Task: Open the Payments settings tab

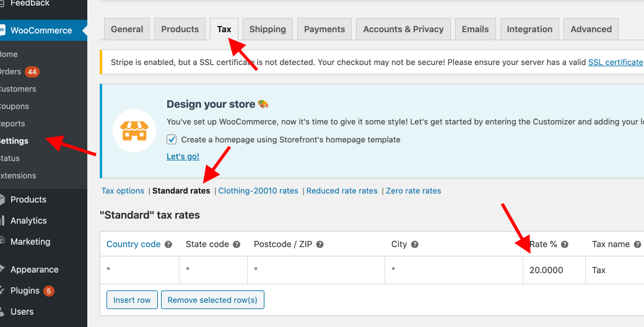Action: tap(324, 29)
